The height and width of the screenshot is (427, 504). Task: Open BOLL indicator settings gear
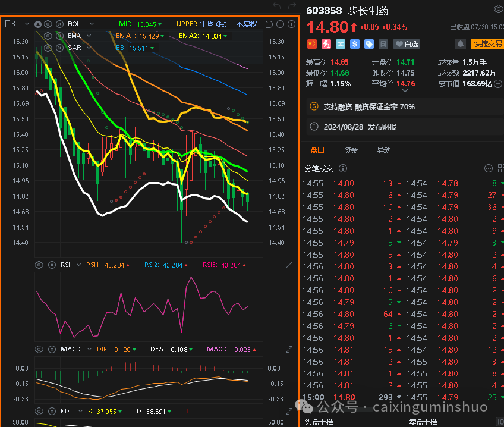[48, 24]
